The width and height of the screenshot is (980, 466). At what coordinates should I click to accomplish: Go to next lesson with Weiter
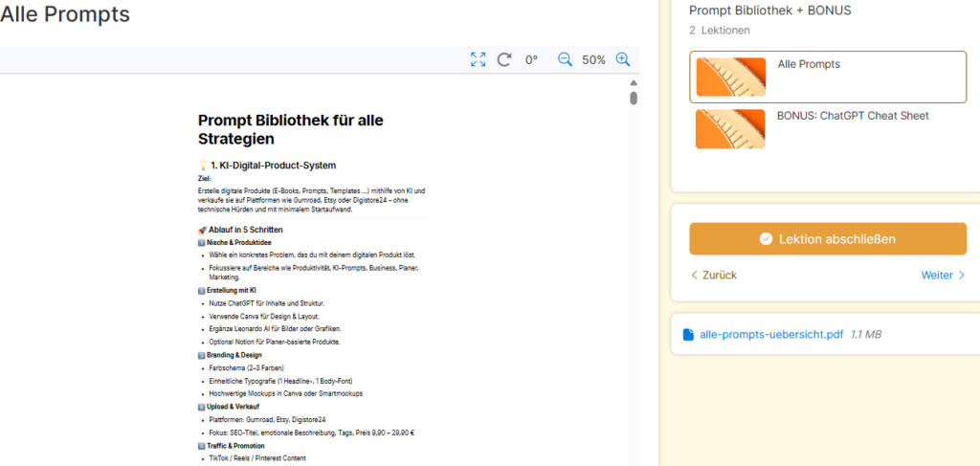click(943, 275)
